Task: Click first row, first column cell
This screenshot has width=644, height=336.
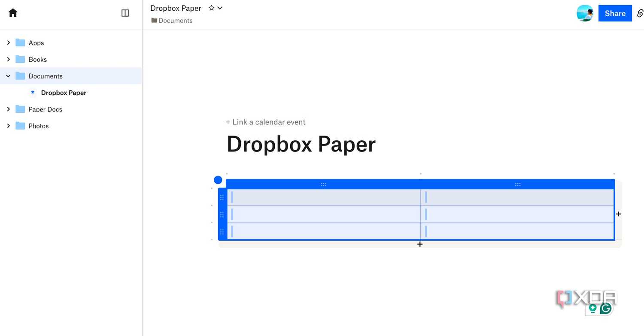Action: (x=324, y=197)
